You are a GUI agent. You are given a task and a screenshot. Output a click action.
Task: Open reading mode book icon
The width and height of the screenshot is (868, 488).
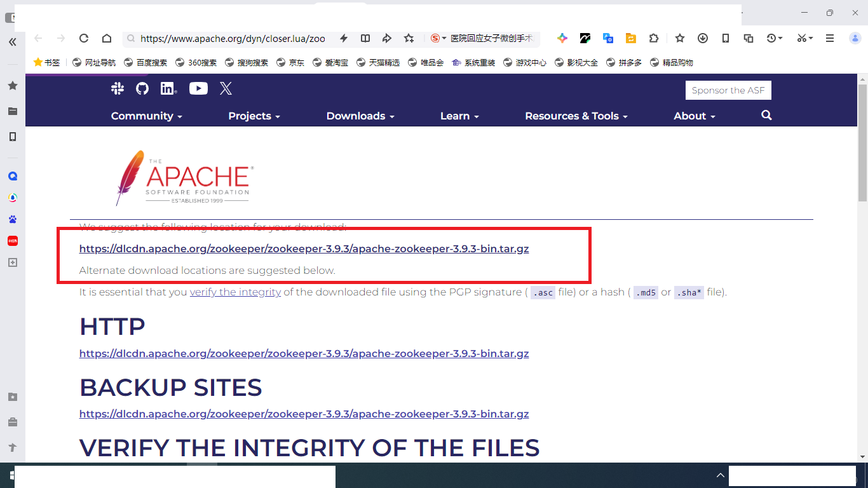pyautogui.click(x=365, y=38)
